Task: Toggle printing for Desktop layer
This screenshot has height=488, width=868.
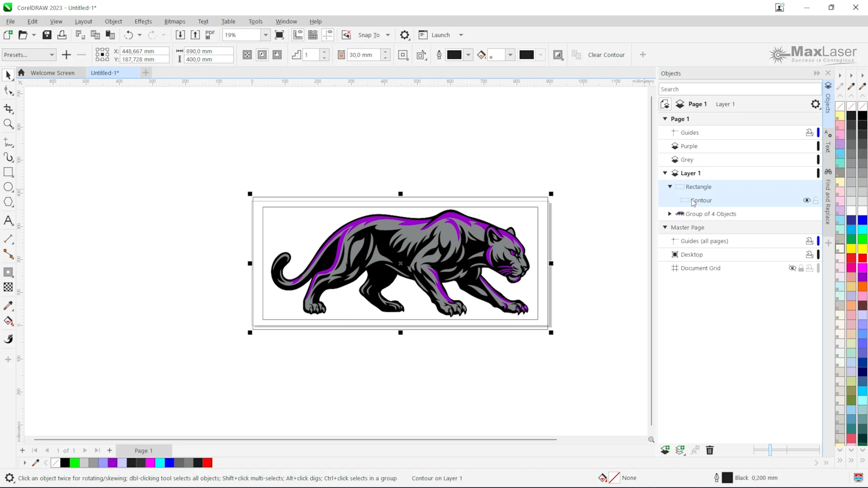Action: (x=809, y=254)
